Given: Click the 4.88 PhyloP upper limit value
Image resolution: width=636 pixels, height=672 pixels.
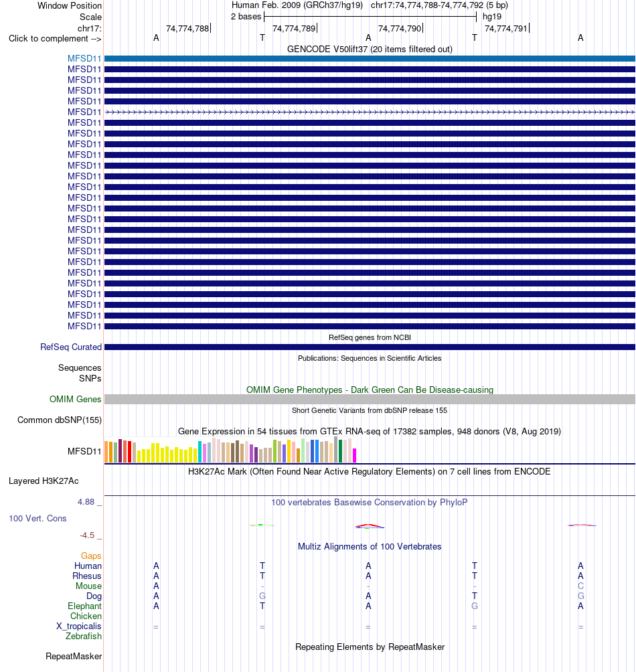Looking at the screenshot, I should pyautogui.click(x=86, y=501).
